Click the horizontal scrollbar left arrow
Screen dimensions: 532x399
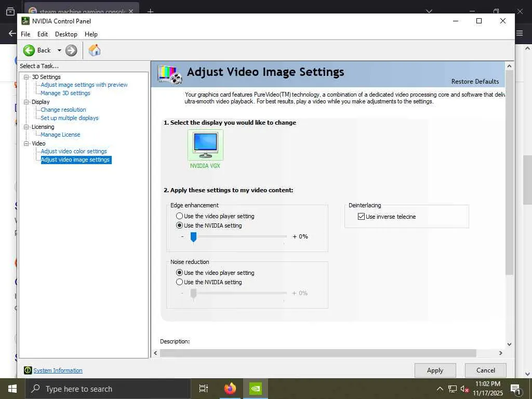click(x=155, y=353)
